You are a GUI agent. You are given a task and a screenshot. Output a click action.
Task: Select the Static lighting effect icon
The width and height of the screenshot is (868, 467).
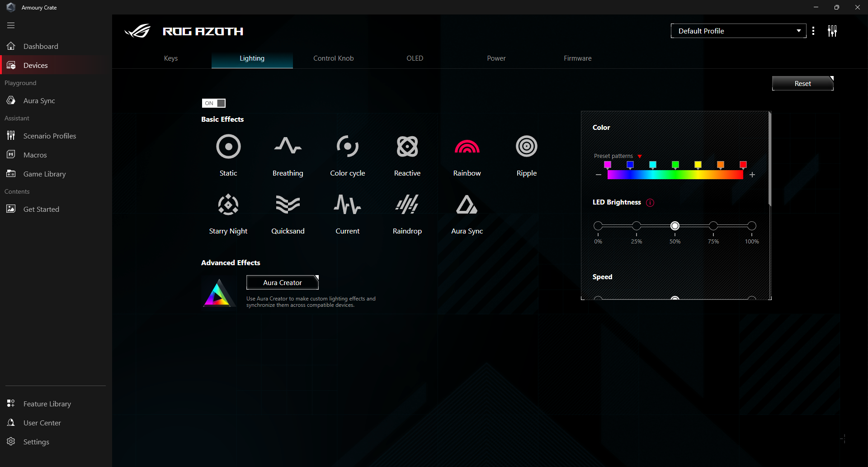[x=228, y=146]
